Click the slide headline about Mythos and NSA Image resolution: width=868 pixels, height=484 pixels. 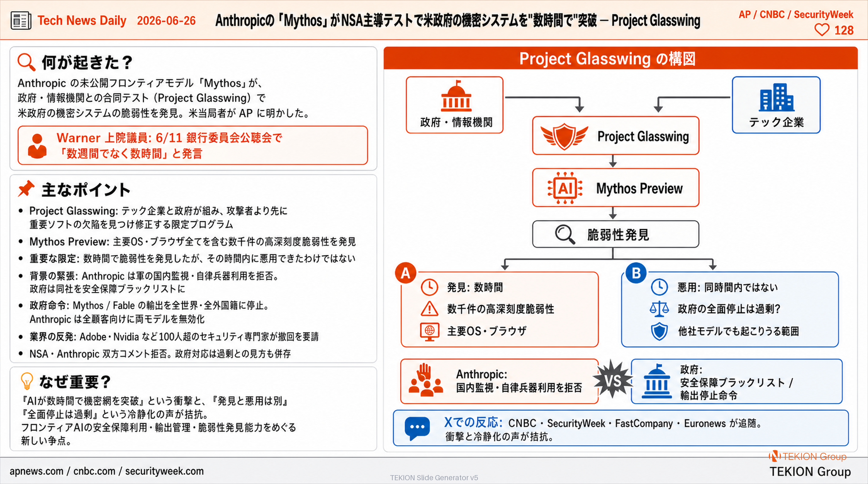coord(458,20)
